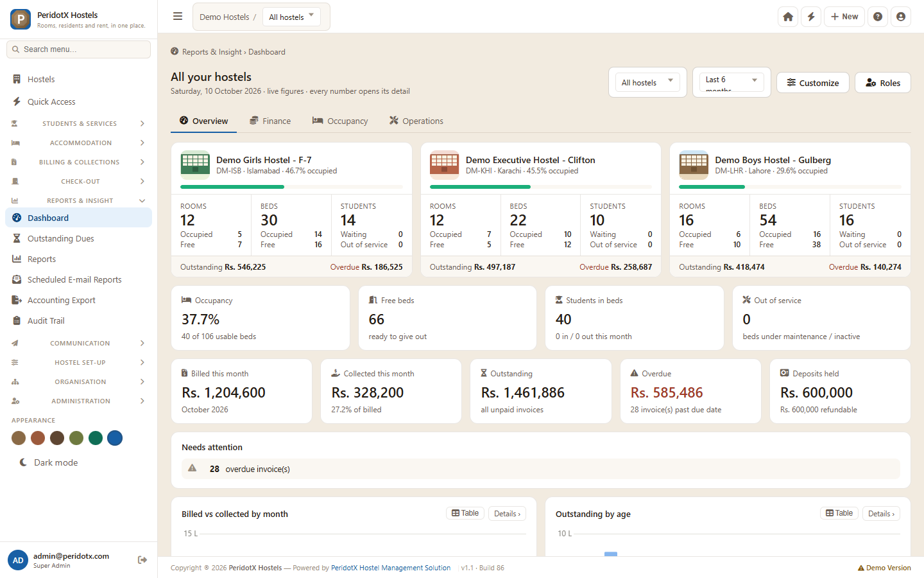Viewport: 924px width, 578px height.
Task: Click the logout icon beside admin email
Action: pyautogui.click(x=142, y=560)
